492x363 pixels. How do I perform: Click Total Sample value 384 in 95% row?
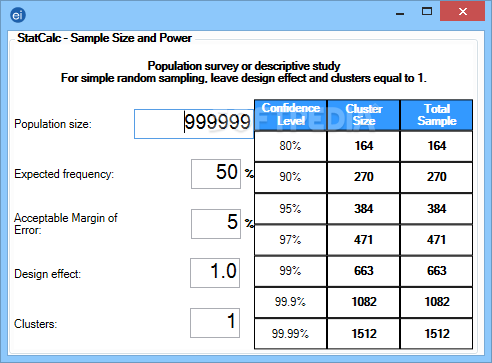pyautogui.click(x=437, y=209)
